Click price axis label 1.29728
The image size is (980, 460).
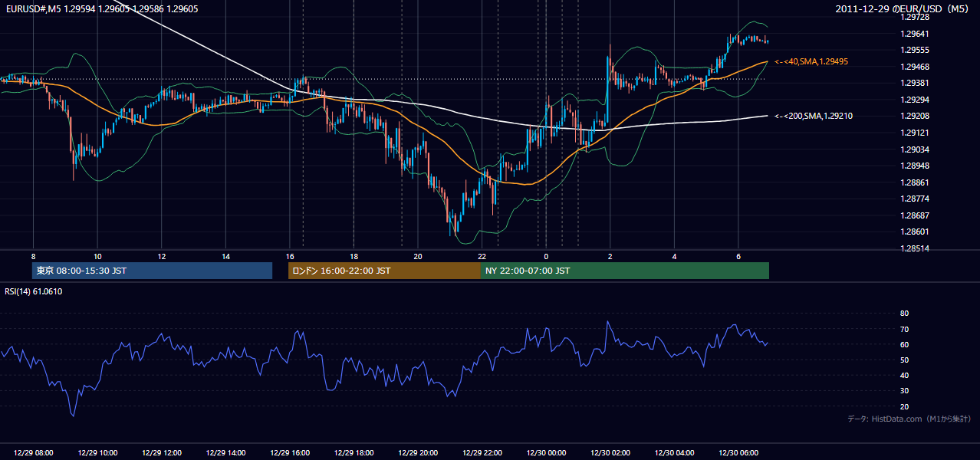(915, 17)
